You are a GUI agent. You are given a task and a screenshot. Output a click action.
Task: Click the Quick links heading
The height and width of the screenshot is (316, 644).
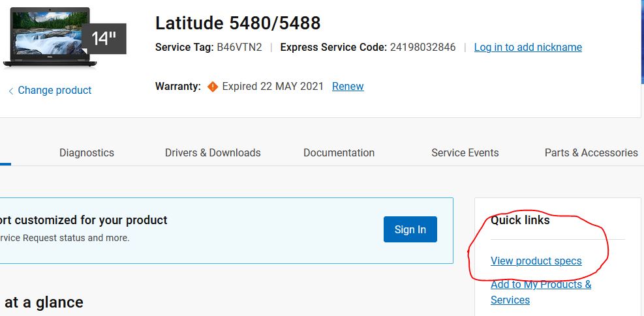tap(520, 220)
